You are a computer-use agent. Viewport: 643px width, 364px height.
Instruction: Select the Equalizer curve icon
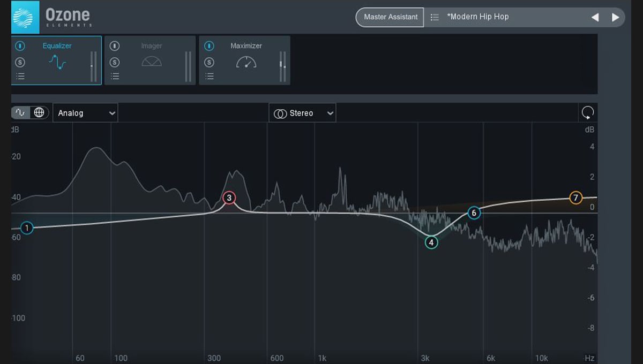point(57,62)
